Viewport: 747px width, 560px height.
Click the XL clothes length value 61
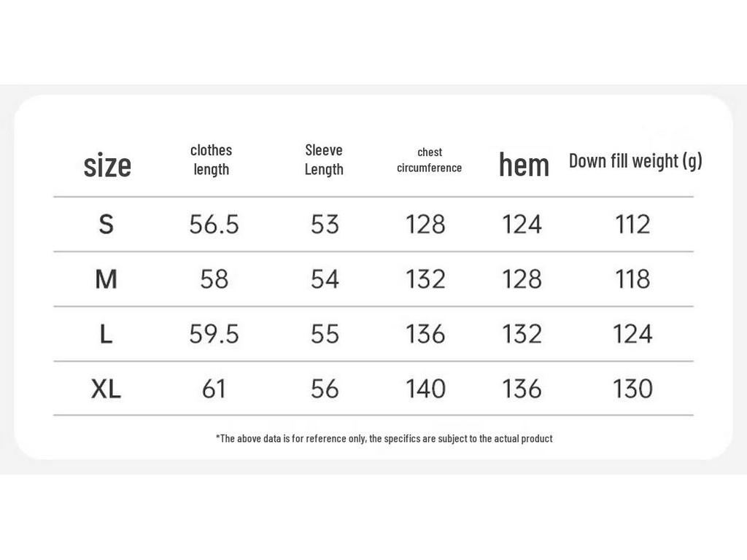(214, 389)
